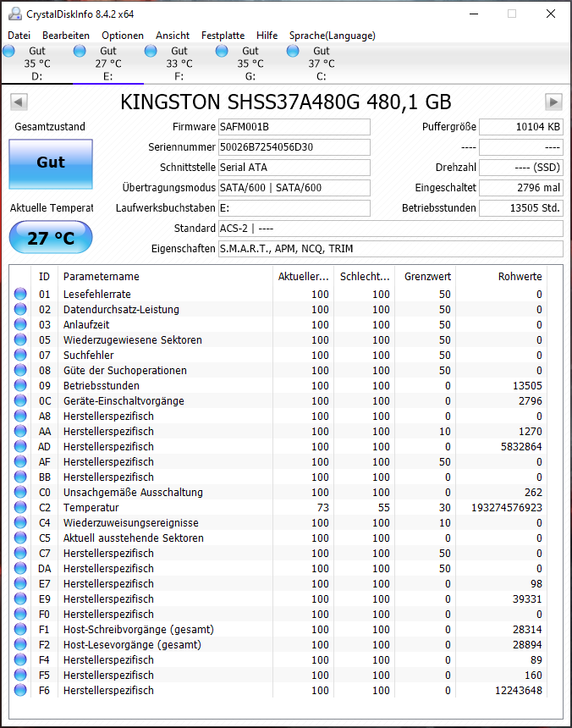Click the Firmware field SAFM001B
Image resolution: width=572 pixels, height=728 pixels.
point(294,127)
